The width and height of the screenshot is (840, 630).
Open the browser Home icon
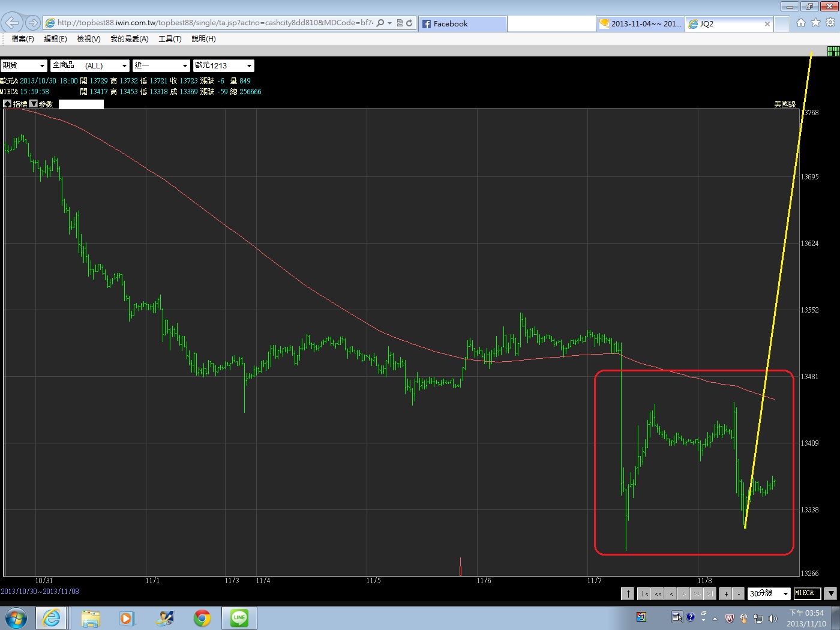tap(801, 23)
